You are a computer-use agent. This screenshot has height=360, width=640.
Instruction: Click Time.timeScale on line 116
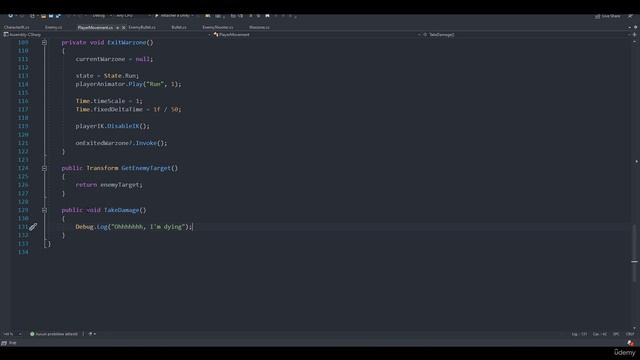pos(100,101)
